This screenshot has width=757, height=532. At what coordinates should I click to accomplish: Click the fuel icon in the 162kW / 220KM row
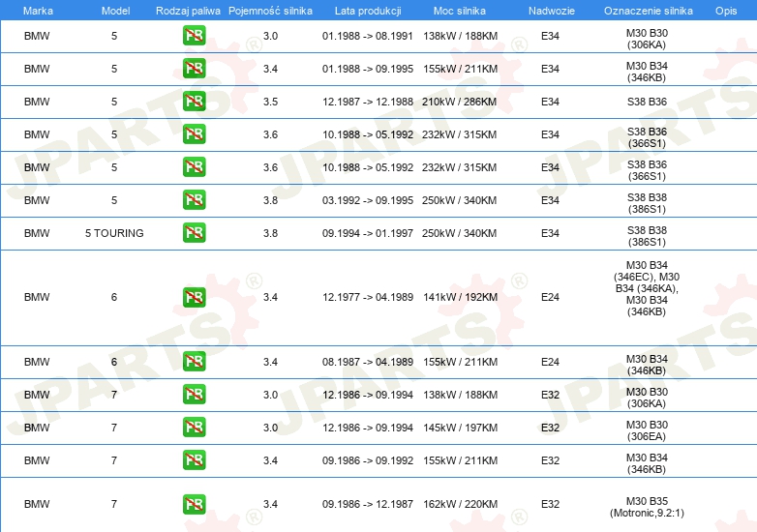[x=194, y=504]
